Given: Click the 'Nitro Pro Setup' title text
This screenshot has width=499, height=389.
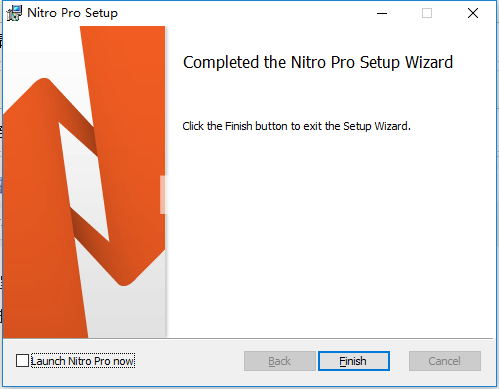Looking at the screenshot, I should point(72,13).
